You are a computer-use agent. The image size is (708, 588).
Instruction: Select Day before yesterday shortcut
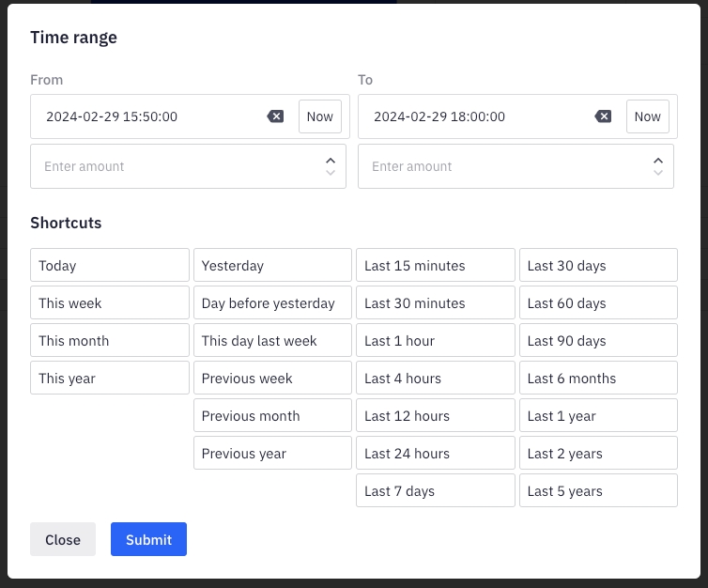[x=272, y=303]
